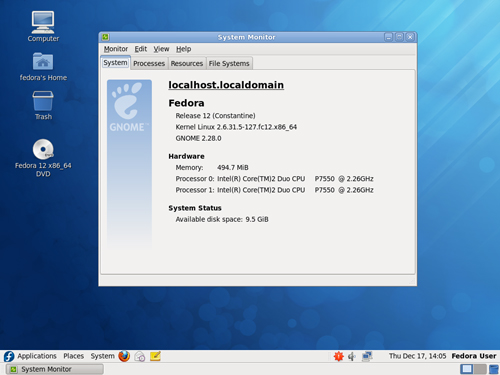Select the Fedora 12 x86_64 DVD icon
The image size is (500, 375).
43,158
